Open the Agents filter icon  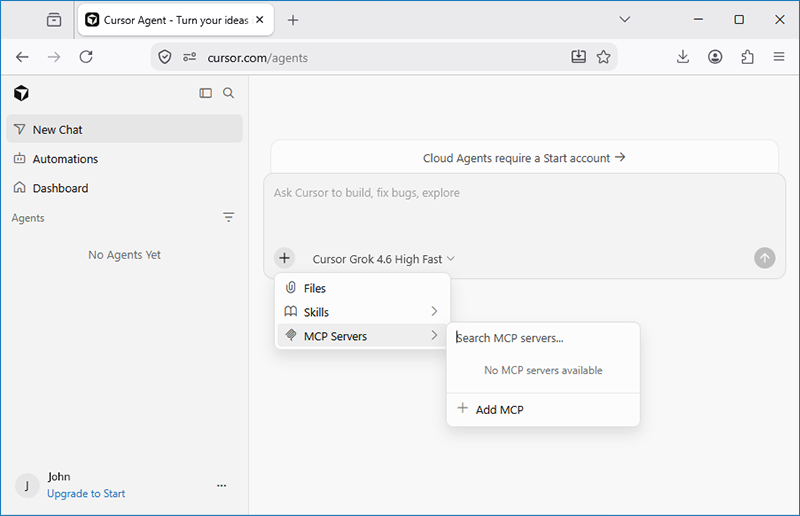(229, 217)
